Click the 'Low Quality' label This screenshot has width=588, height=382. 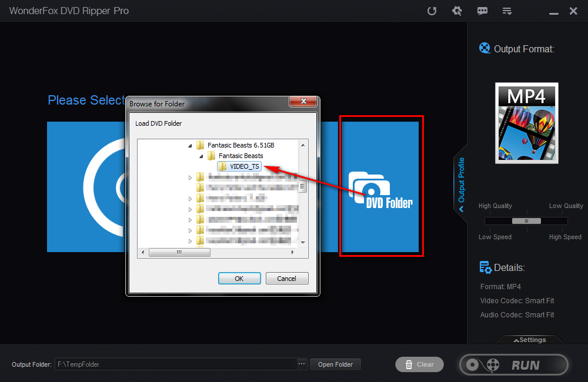coord(566,206)
